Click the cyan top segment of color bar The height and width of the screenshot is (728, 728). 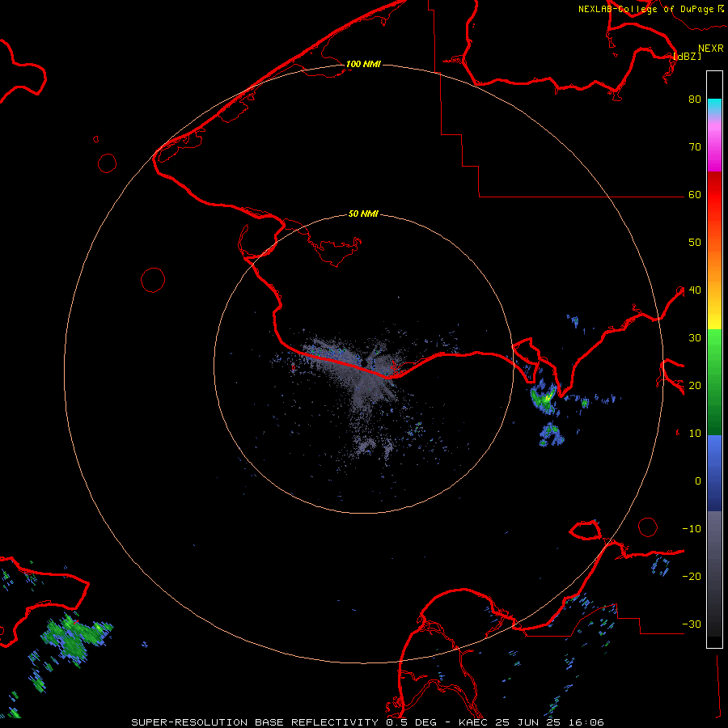(x=714, y=108)
